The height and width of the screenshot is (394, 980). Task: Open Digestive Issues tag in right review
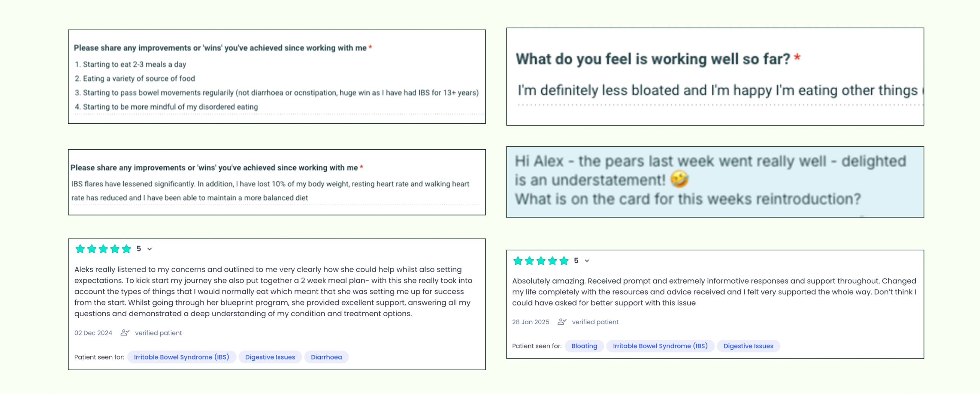(748, 346)
